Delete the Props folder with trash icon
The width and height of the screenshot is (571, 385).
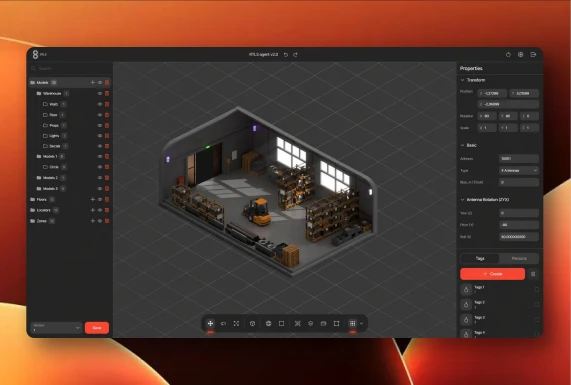coord(107,125)
